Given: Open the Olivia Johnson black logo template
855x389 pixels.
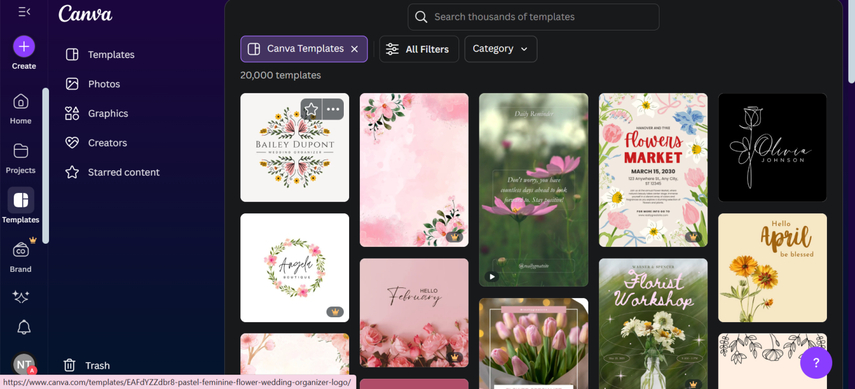Looking at the screenshot, I should click(x=773, y=147).
